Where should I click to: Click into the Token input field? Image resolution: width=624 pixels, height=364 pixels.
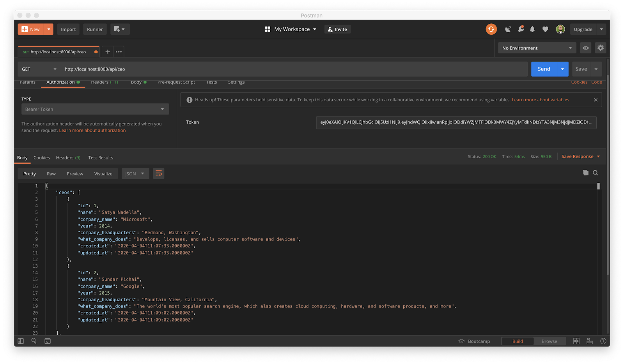pos(456,122)
